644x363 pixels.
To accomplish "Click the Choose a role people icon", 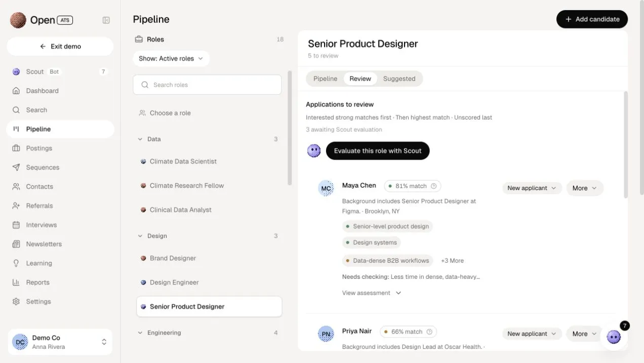I will point(142,113).
